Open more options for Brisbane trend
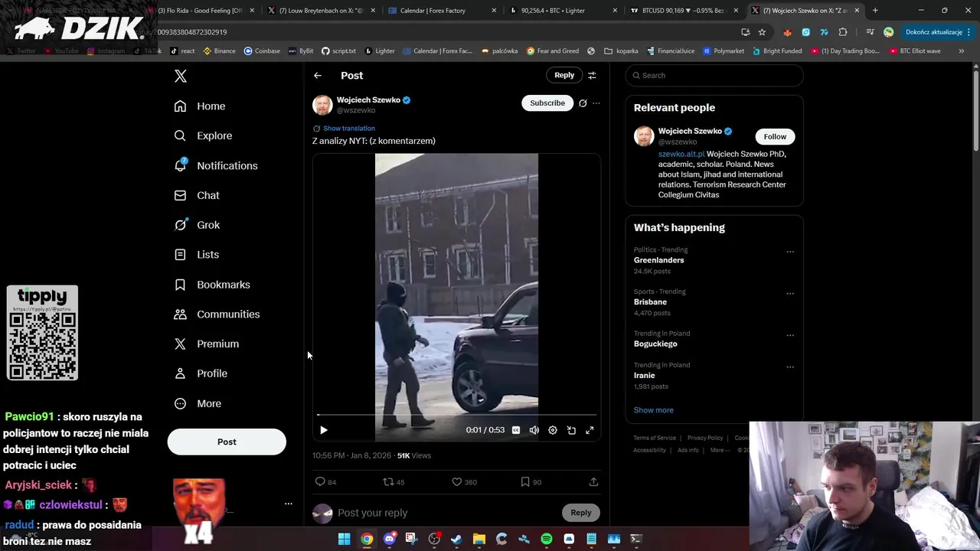Screen dimensions: 980x551 click(790, 293)
